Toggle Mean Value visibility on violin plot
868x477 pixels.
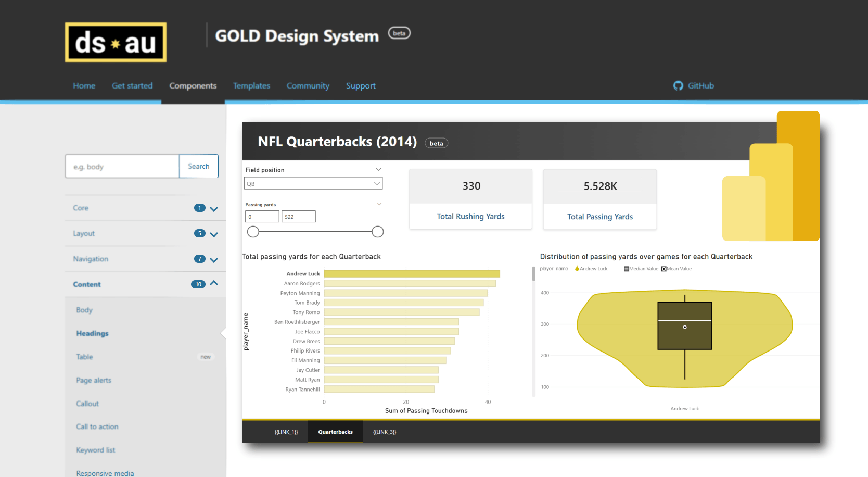pos(679,268)
